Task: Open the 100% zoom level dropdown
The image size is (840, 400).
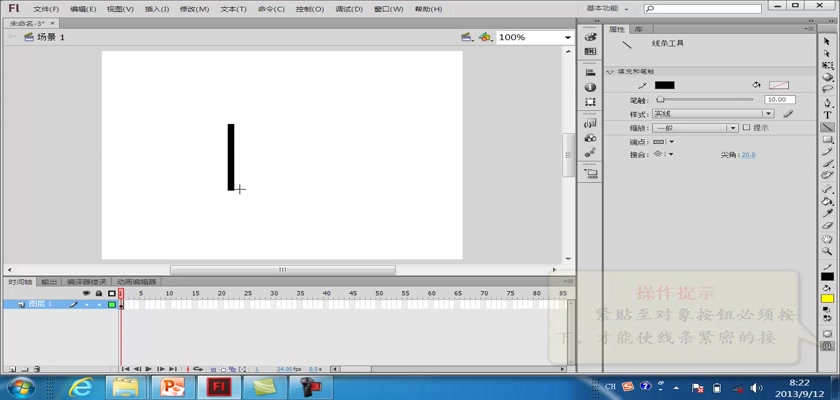Action: click(x=567, y=37)
